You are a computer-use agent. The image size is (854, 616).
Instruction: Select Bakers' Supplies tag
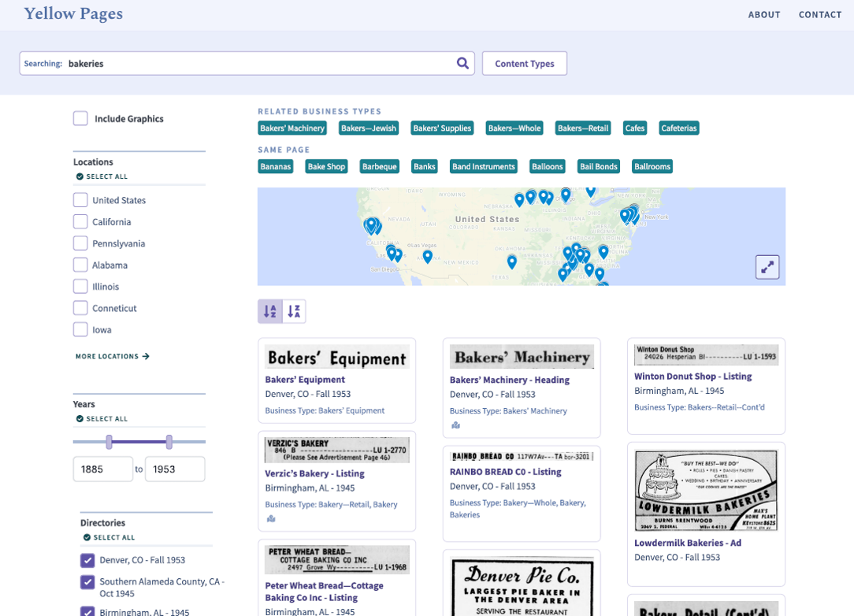(x=442, y=128)
